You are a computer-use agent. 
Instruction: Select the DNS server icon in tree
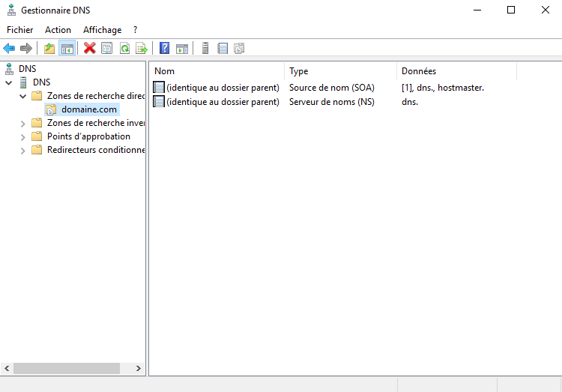tap(23, 82)
